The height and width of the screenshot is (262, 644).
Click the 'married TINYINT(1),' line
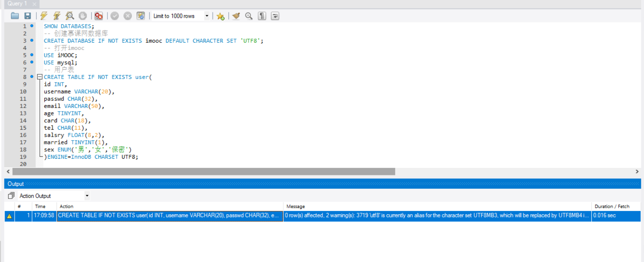coord(76,142)
